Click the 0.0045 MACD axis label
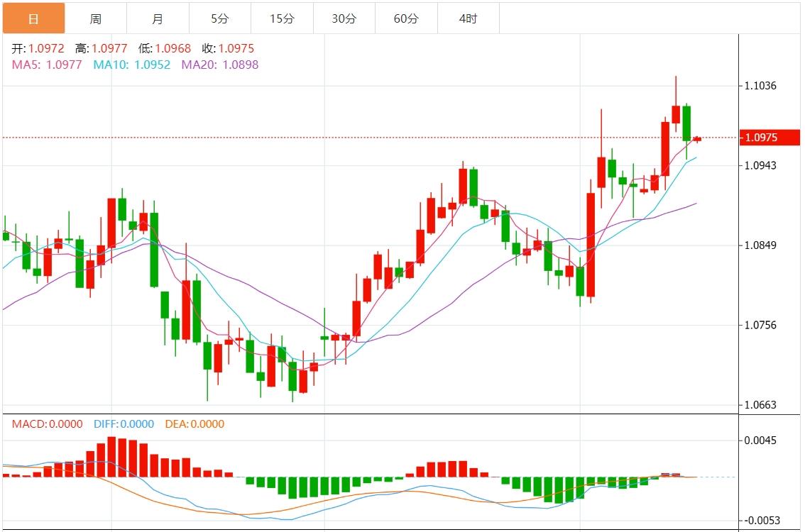This screenshot has height=532, width=805. 760,440
